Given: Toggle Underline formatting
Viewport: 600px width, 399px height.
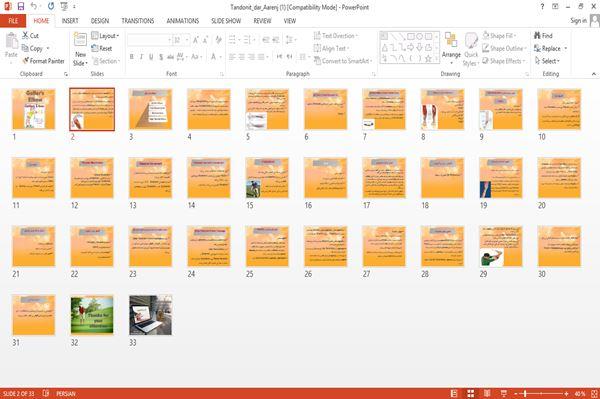Looking at the screenshot, I should tap(151, 57).
